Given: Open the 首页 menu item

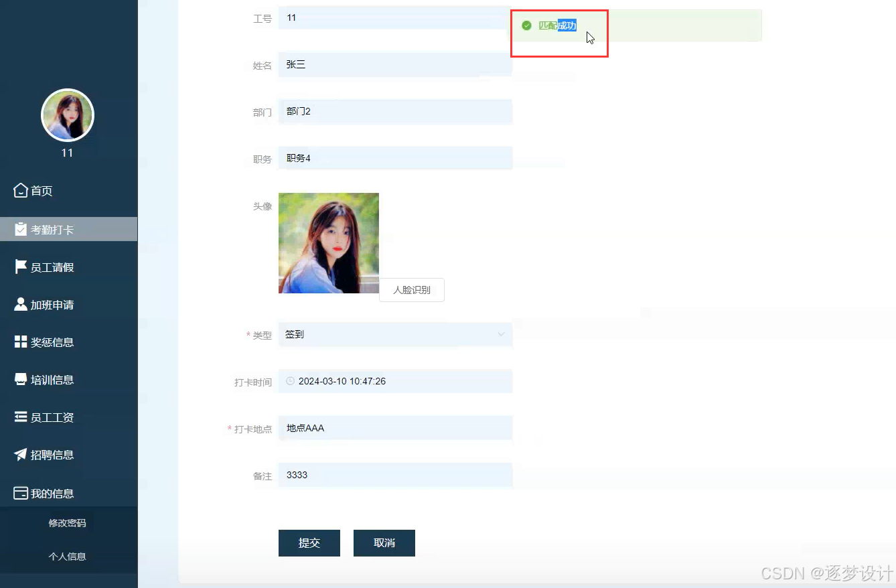Looking at the screenshot, I should tap(68, 191).
